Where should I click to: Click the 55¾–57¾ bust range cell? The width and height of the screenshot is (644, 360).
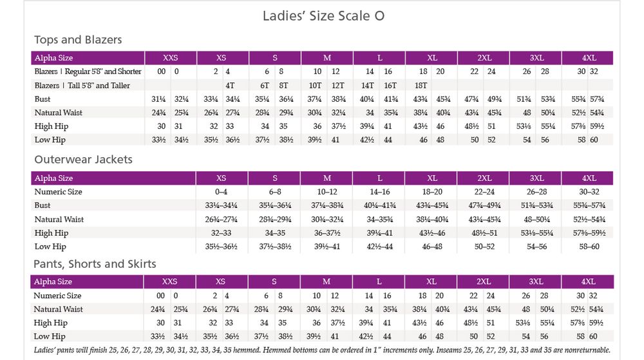pos(589,205)
